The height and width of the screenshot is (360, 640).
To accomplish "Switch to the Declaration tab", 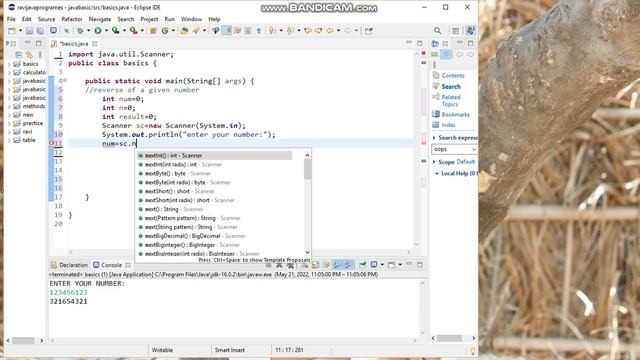I will [69, 265].
